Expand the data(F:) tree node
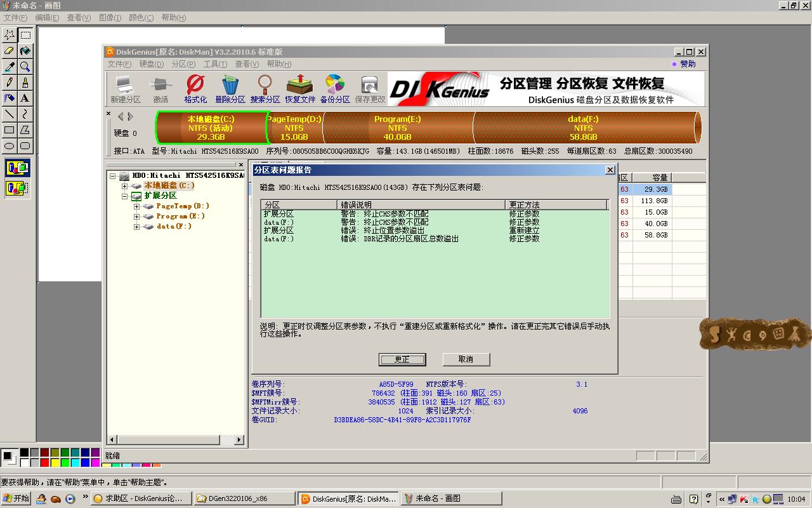The image size is (812, 508). tap(137, 227)
